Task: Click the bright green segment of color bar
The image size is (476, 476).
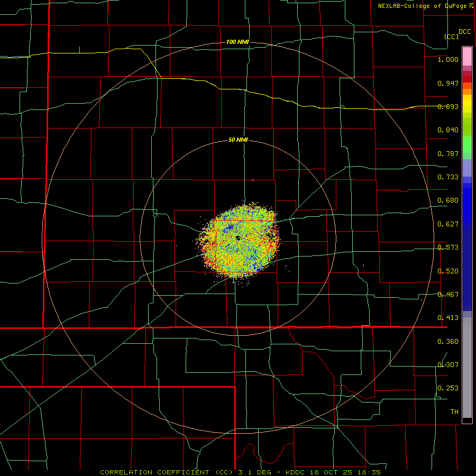Action: [467, 144]
